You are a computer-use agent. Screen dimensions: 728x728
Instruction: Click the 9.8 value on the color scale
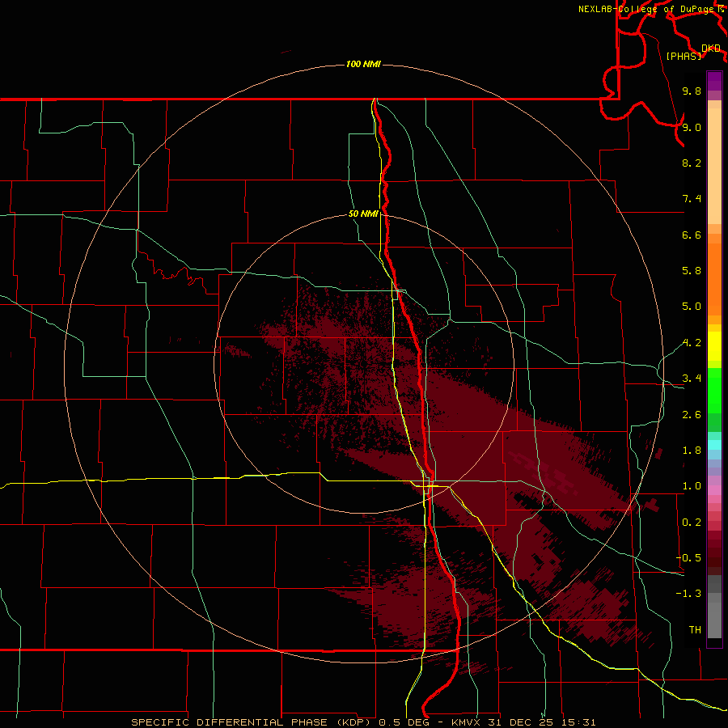[692, 91]
